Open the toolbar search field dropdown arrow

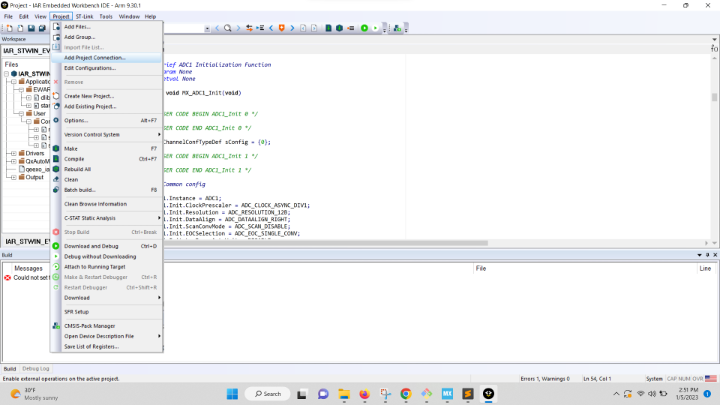pos(207,28)
